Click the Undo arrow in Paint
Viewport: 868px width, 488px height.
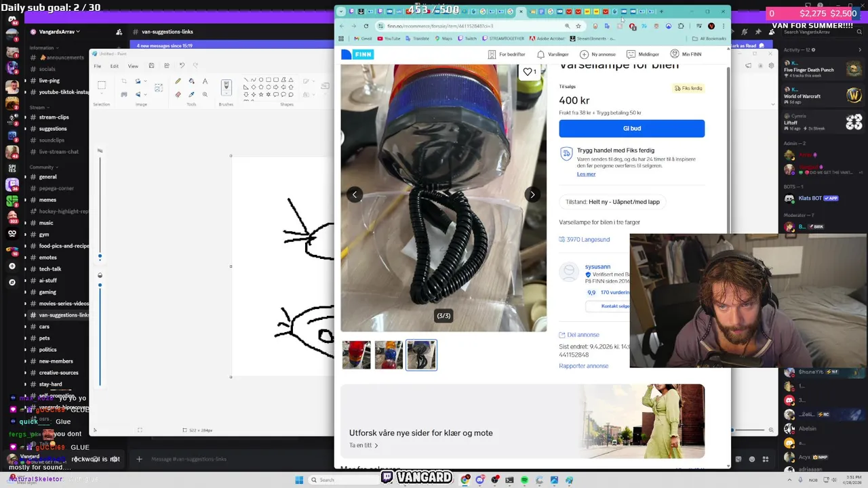pos(182,66)
